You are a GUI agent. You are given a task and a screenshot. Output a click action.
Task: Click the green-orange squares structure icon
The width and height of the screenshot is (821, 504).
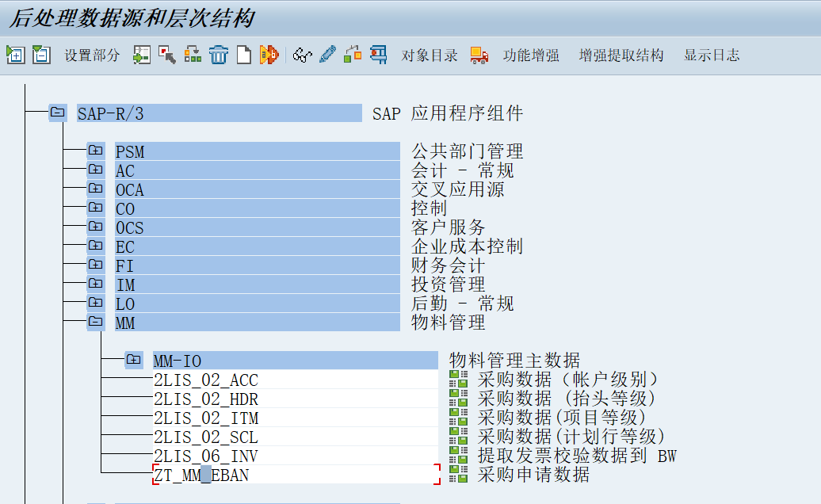tap(353, 55)
